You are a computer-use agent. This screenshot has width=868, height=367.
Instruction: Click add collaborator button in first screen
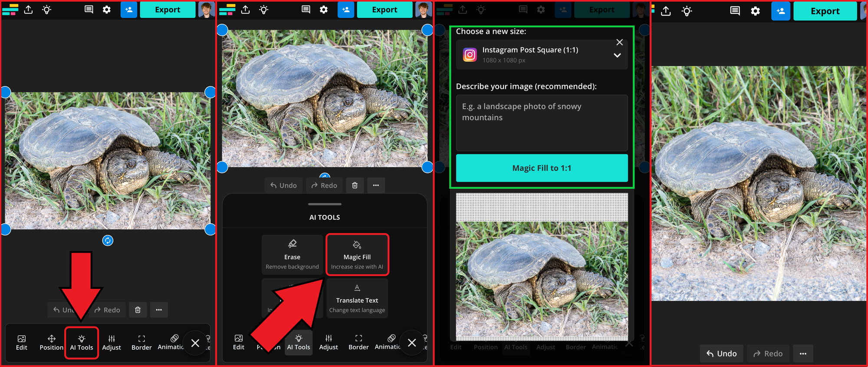(129, 10)
